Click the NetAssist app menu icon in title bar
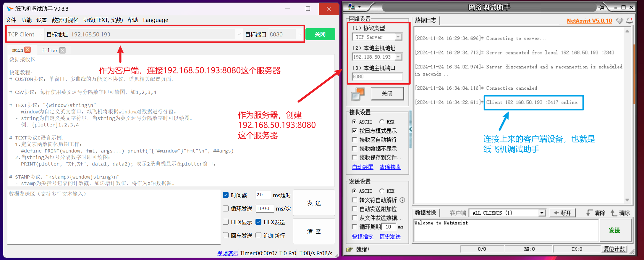The image size is (644, 260). [x=351, y=7]
